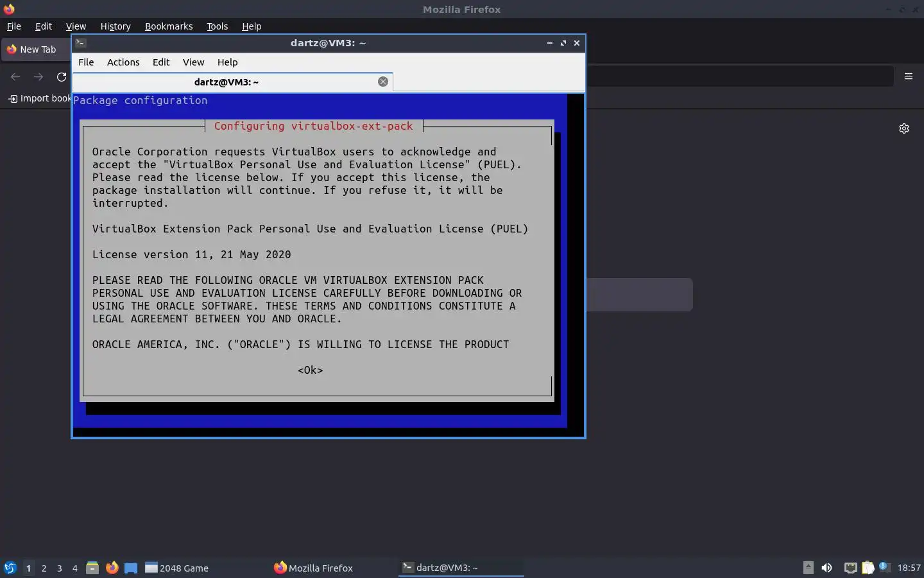Maximize the dartz@VM3 terminal window

(x=563, y=43)
